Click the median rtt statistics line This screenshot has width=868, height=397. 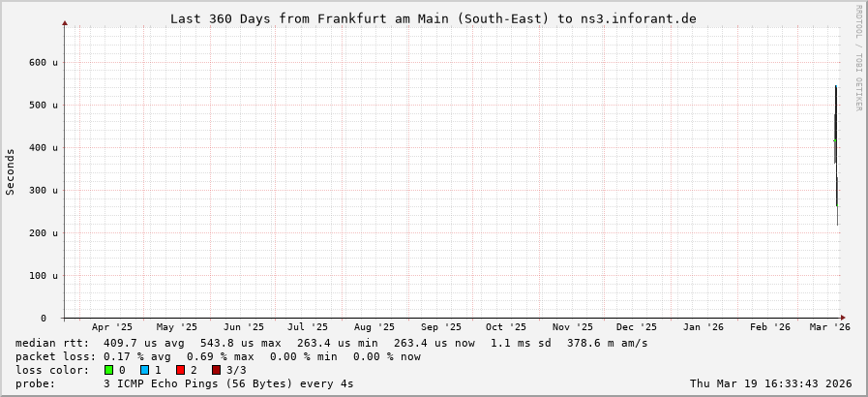coord(332,343)
